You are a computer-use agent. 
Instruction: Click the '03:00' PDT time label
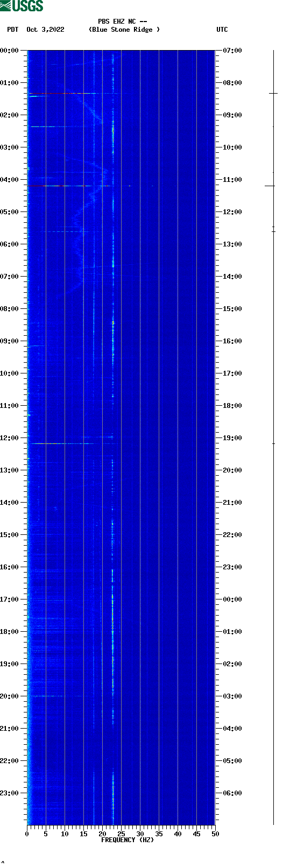pyautogui.click(x=10, y=147)
